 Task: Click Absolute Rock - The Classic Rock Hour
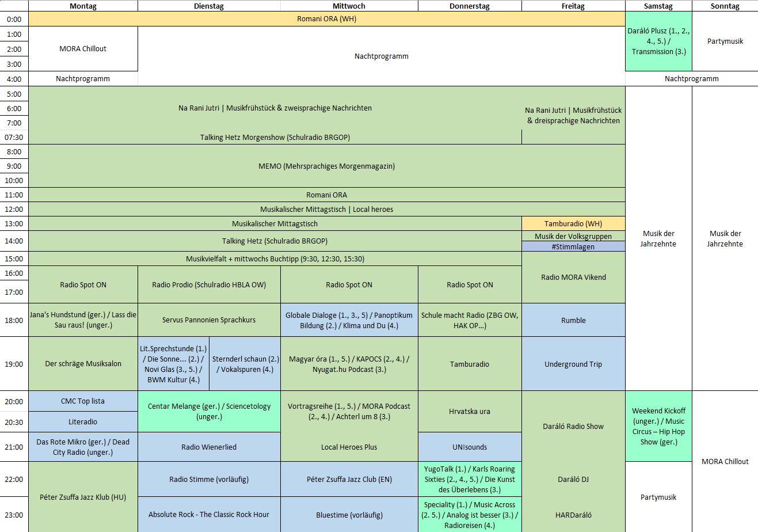[x=209, y=514]
